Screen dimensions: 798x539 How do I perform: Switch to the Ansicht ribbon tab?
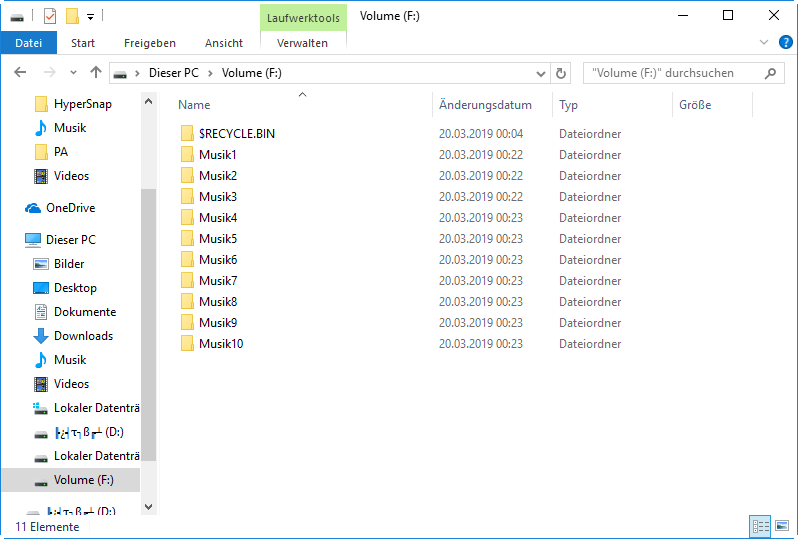click(224, 43)
